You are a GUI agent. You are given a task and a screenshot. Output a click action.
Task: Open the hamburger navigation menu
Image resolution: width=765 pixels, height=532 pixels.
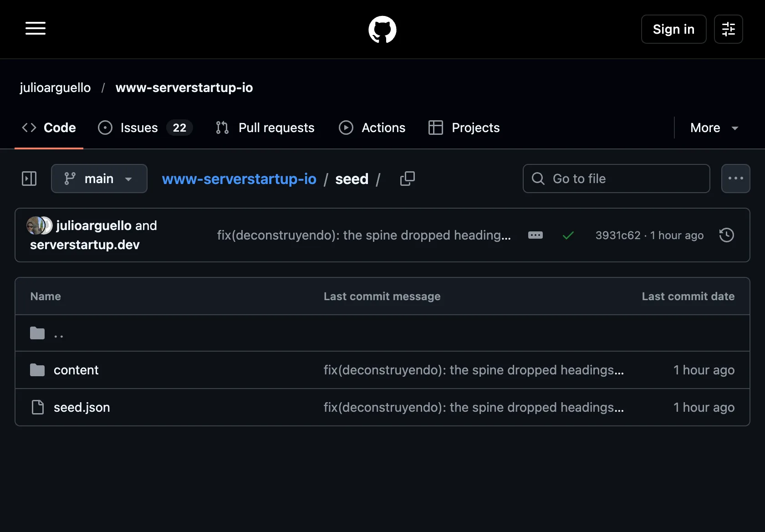pyautogui.click(x=36, y=29)
